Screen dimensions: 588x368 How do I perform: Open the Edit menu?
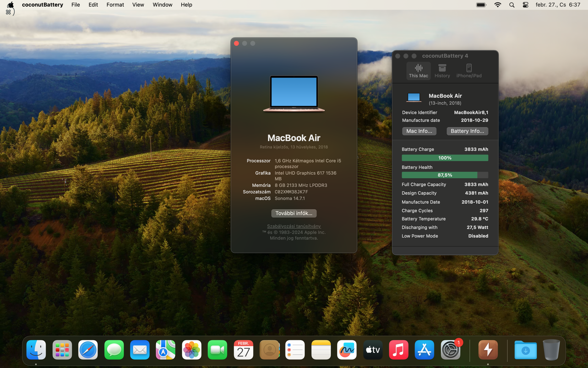point(93,5)
